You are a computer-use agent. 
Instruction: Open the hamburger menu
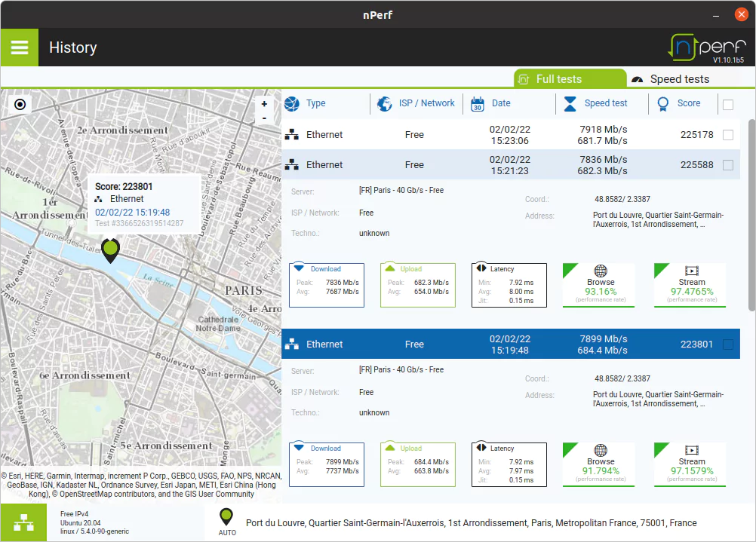coord(20,47)
